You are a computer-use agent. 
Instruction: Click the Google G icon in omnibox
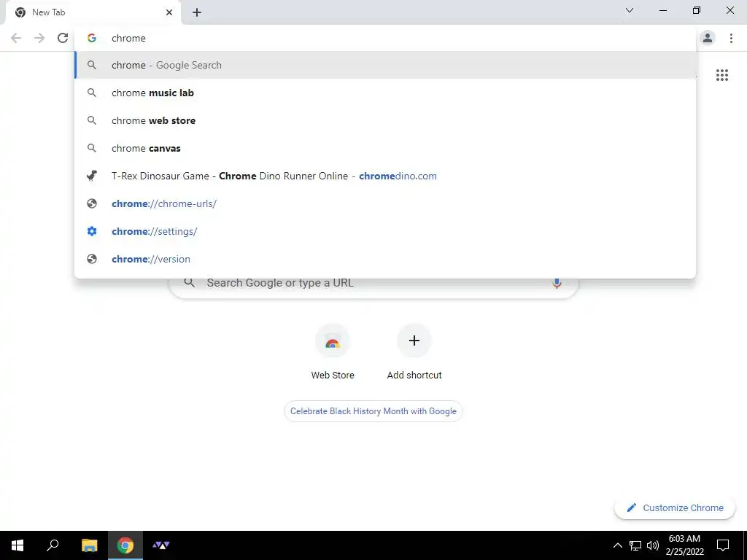point(92,38)
